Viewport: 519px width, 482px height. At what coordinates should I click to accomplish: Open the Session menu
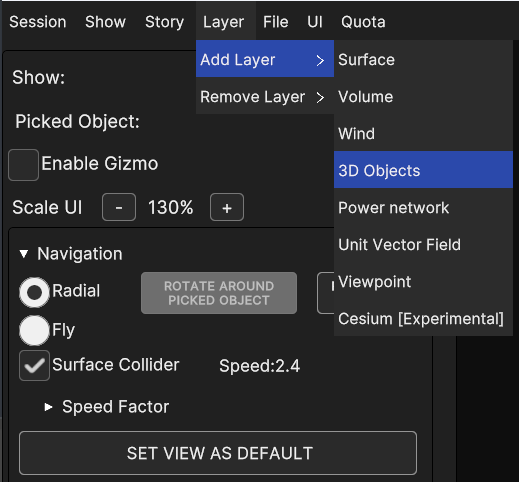(38, 22)
